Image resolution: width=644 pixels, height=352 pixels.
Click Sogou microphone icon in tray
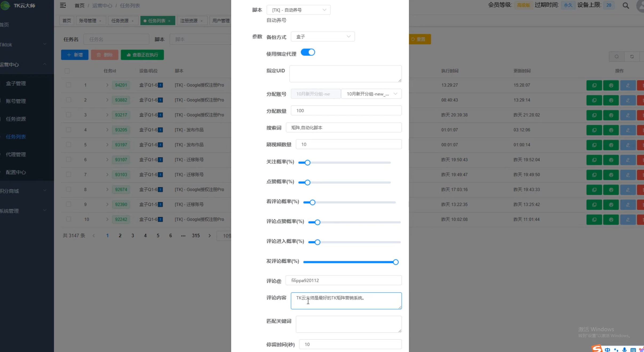pyautogui.click(x=624, y=349)
